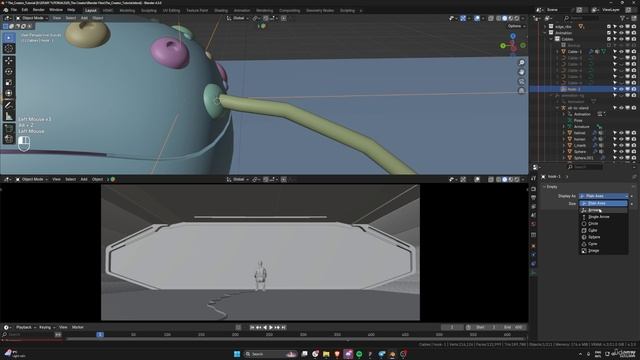This screenshot has width=640, height=360.
Task: Choose Image from the display list
Action: (603, 251)
